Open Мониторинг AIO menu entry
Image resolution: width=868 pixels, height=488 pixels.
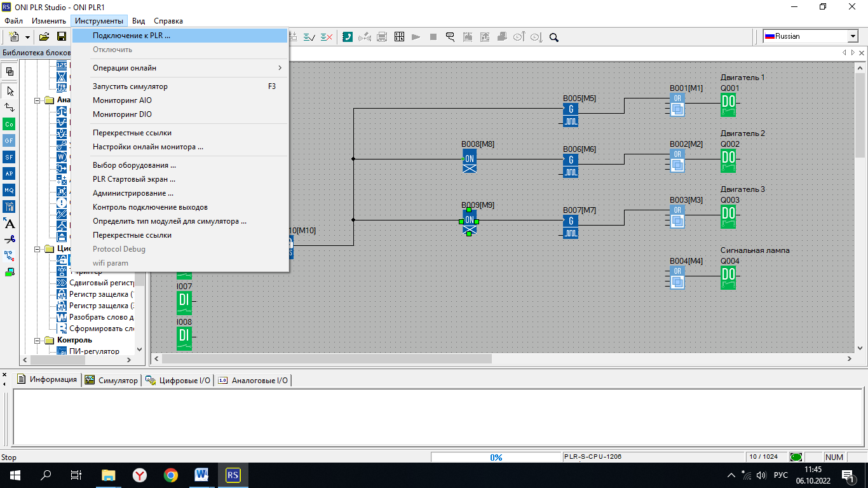(x=180, y=100)
